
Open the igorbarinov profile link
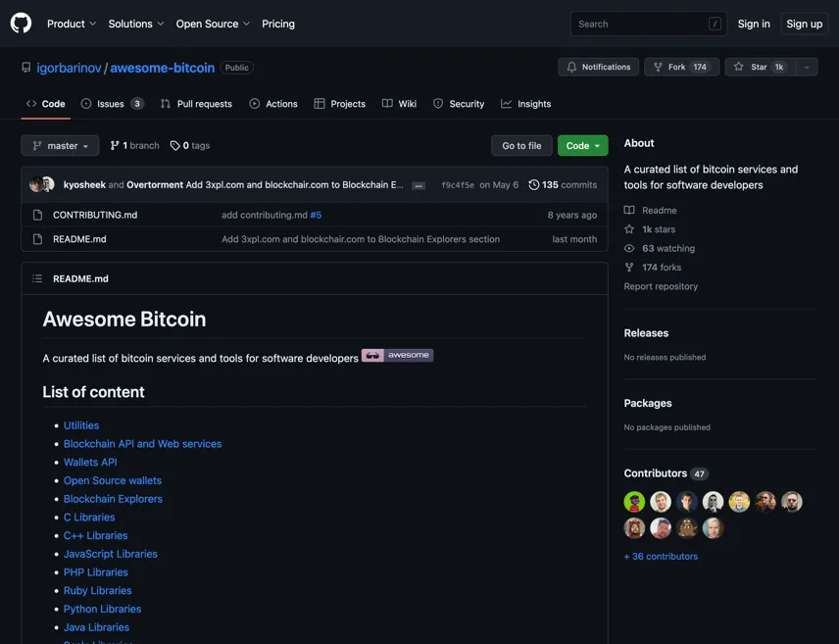[x=69, y=68]
